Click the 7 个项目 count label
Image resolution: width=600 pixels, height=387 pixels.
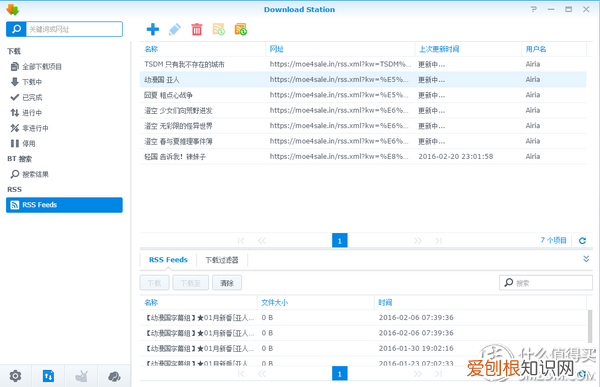(x=553, y=240)
